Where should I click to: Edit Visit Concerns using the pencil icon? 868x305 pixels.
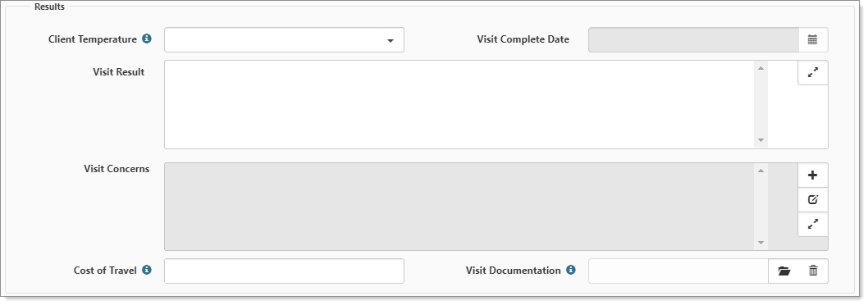coord(813,200)
